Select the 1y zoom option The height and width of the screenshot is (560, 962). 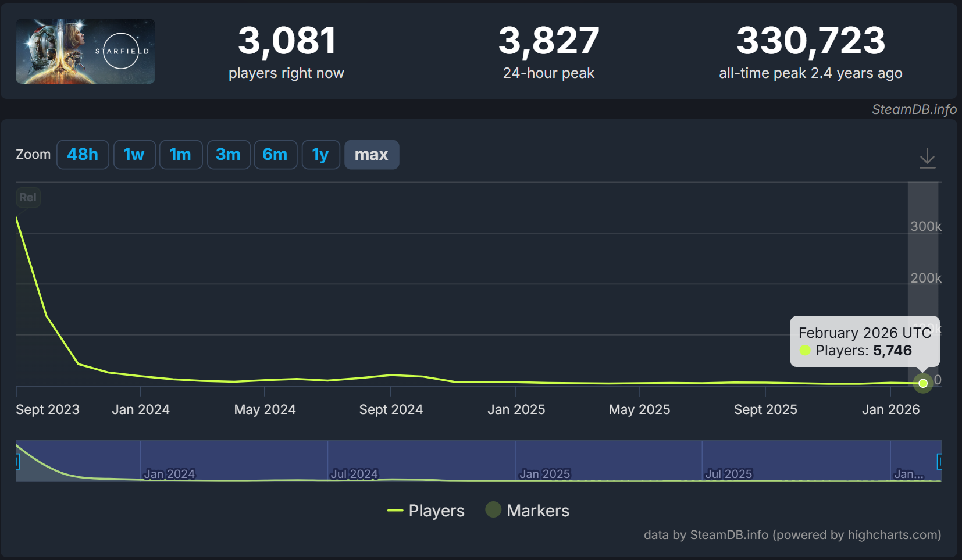pyautogui.click(x=320, y=155)
